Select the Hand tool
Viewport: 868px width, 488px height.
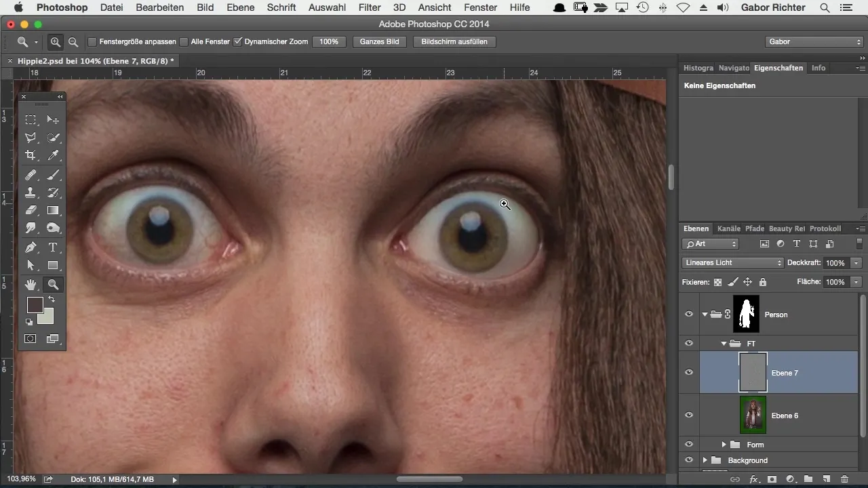[31, 285]
